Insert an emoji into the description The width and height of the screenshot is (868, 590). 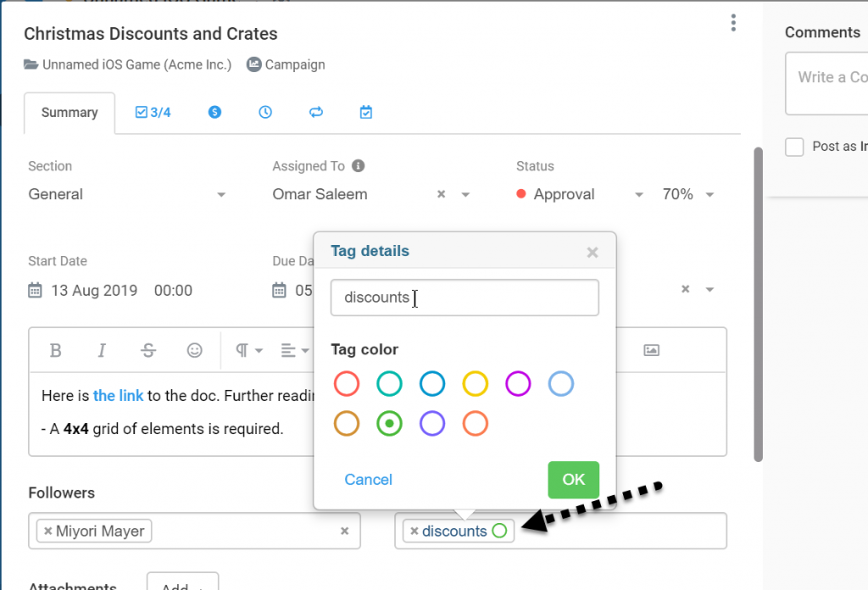point(195,350)
